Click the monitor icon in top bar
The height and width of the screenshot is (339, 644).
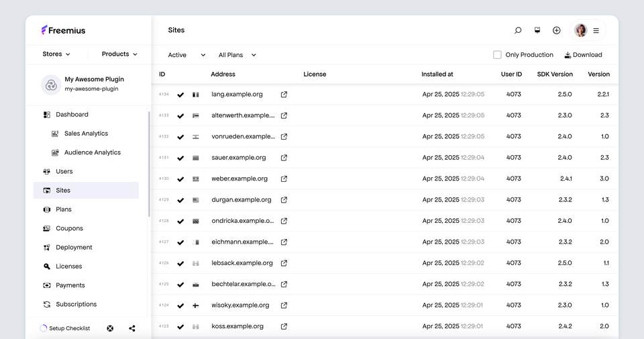(x=537, y=30)
